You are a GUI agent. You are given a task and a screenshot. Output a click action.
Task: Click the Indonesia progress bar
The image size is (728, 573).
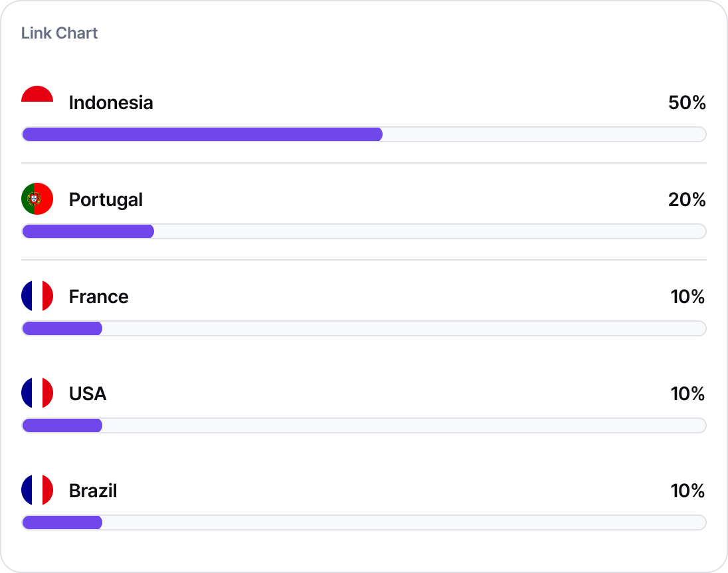click(x=363, y=134)
